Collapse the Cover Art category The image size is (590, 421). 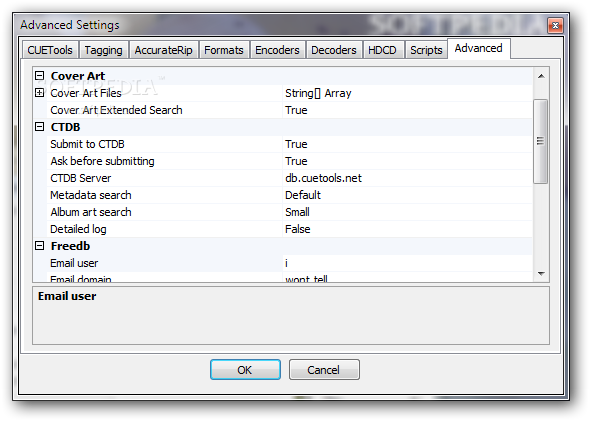click(40, 76)
